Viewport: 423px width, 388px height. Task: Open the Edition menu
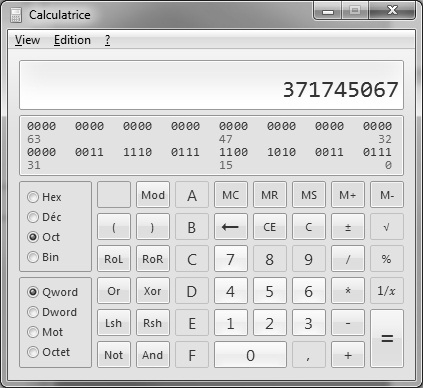(x=72, y=40)
